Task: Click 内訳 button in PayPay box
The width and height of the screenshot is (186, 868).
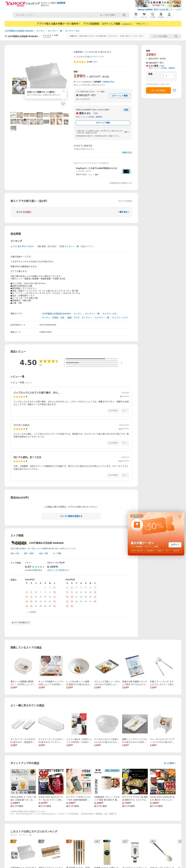Action: click(x=126, y=110)
